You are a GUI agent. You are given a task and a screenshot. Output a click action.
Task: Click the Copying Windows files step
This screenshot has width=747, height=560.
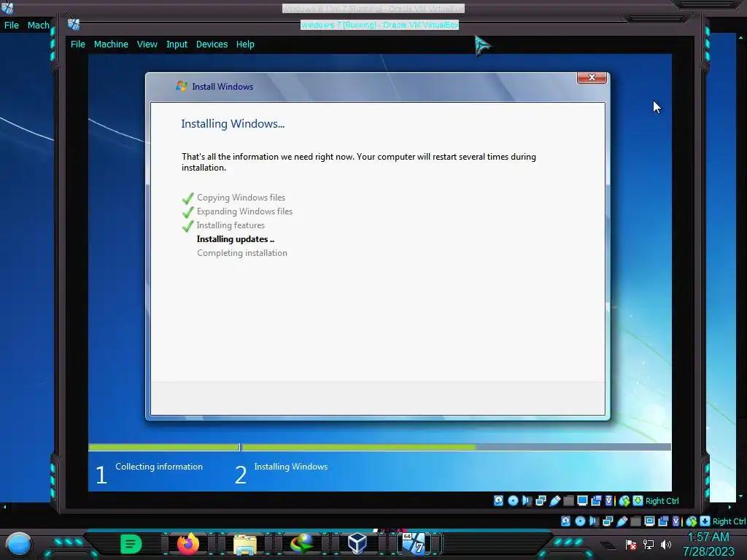tap(241, 198)
